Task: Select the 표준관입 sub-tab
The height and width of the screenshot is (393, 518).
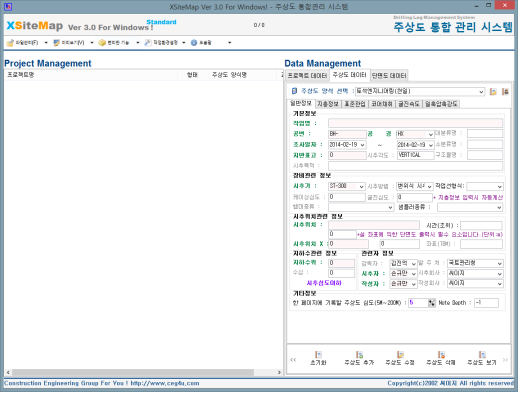Action: (355, 104)
